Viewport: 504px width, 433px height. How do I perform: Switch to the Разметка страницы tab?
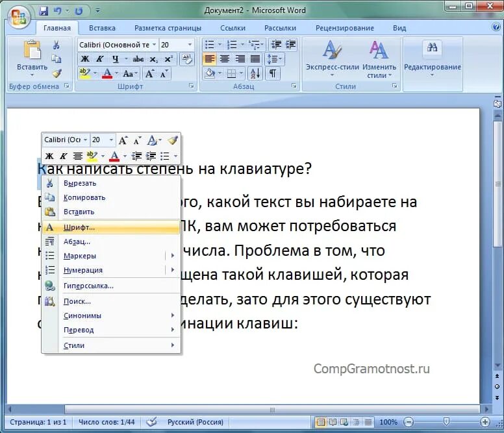pyautogui.click(x=168, y=28)
